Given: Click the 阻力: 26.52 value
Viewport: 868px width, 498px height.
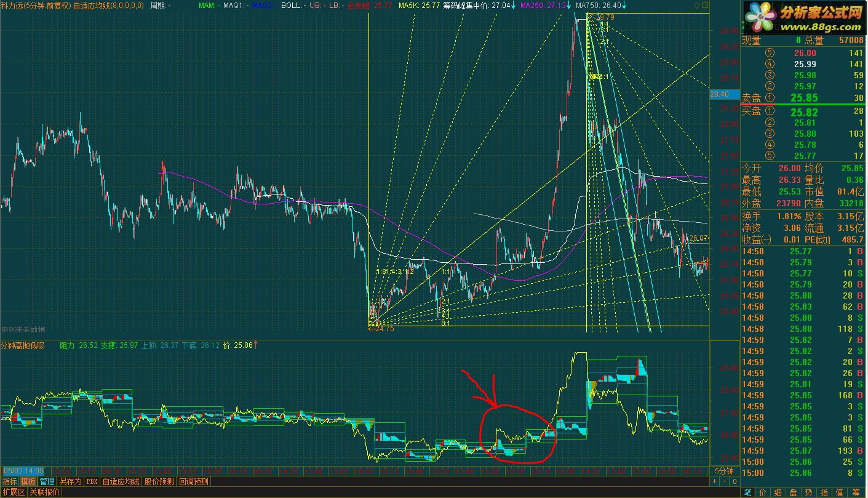Looking at the screenshot, I should (x=79, y=345).
